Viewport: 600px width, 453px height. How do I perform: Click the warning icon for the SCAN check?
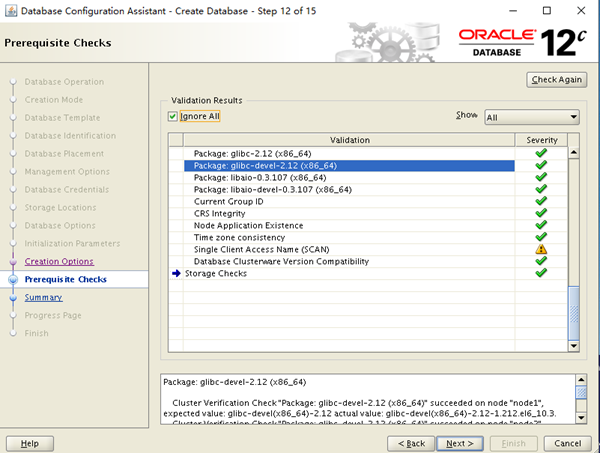coord(541,249)
